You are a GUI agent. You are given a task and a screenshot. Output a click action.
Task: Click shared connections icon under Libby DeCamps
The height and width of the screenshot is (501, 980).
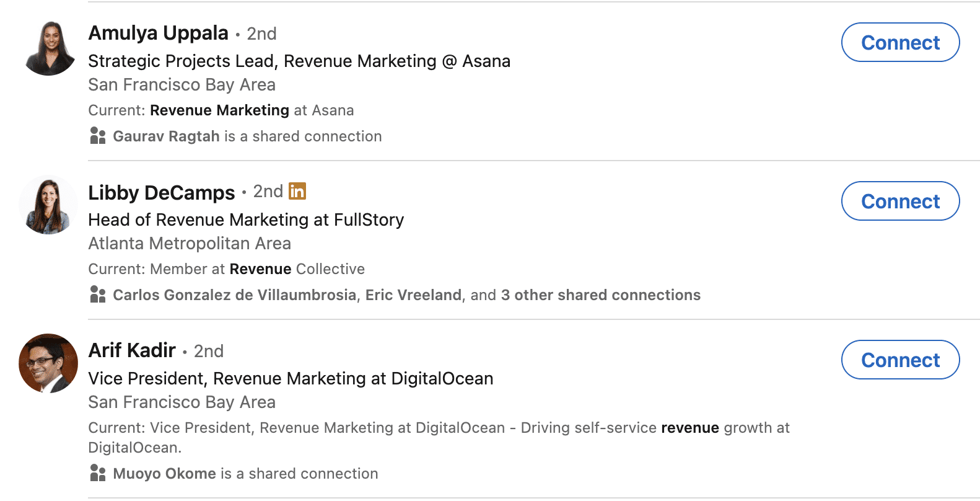point(98,295)
